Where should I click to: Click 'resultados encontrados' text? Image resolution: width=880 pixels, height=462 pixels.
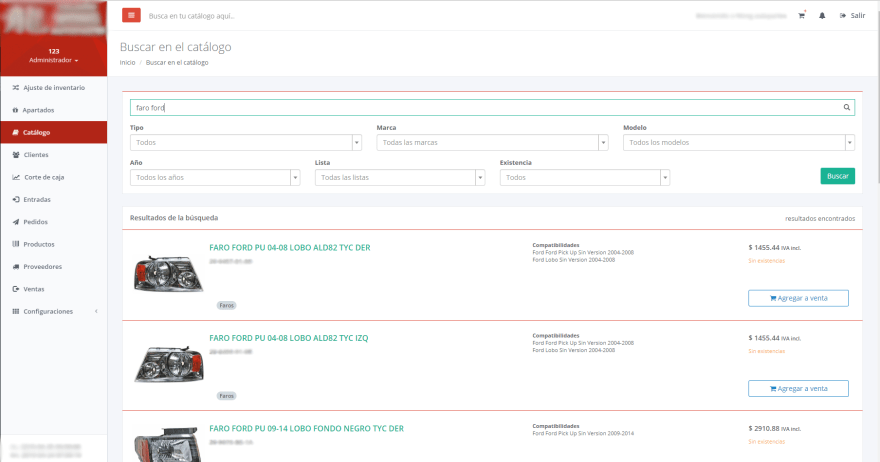point(820,218)
